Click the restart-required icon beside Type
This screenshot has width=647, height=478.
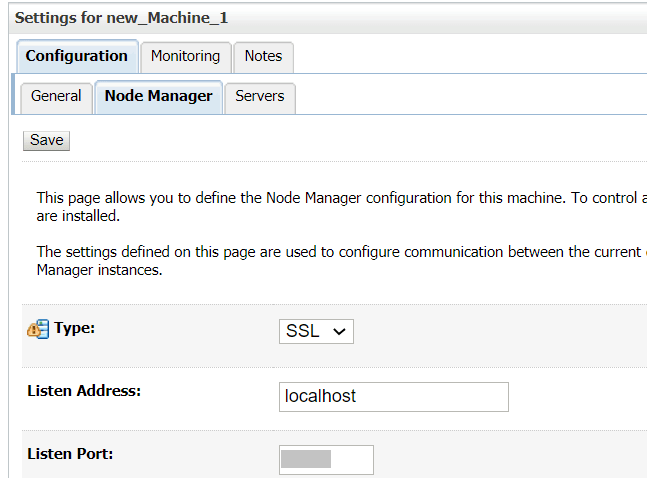37,328
